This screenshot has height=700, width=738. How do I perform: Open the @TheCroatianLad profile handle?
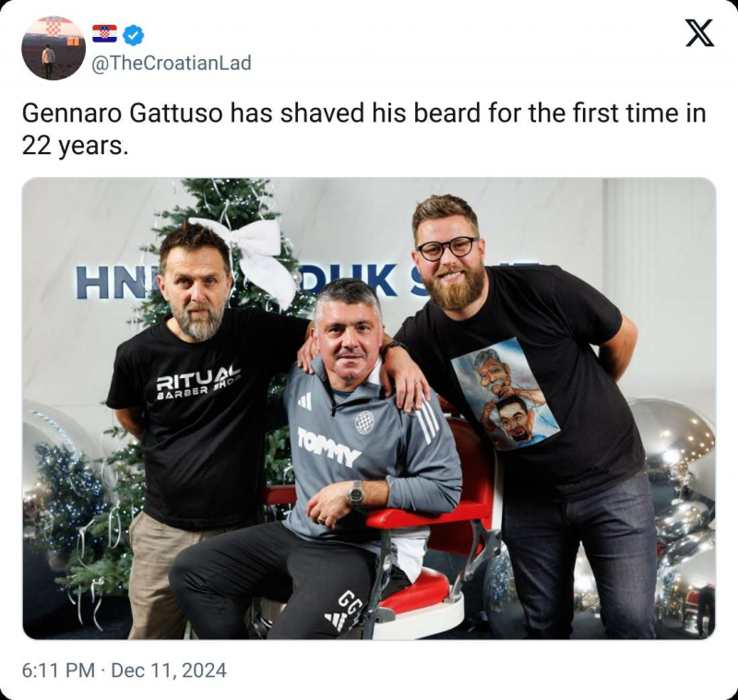click(x=171, y=63)
